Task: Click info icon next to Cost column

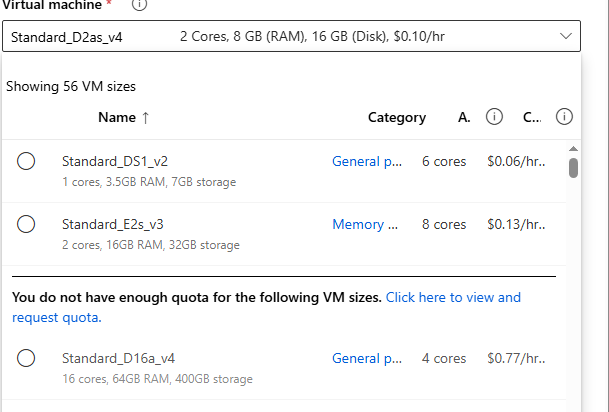Action: tap(563, 117)
